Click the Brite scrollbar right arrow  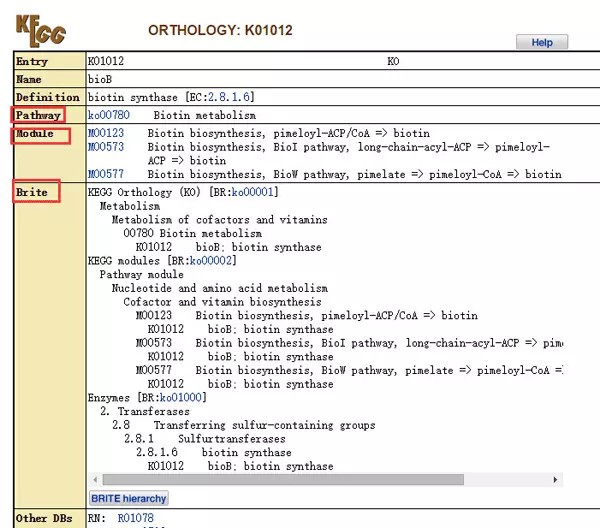(x=555, y=479)
